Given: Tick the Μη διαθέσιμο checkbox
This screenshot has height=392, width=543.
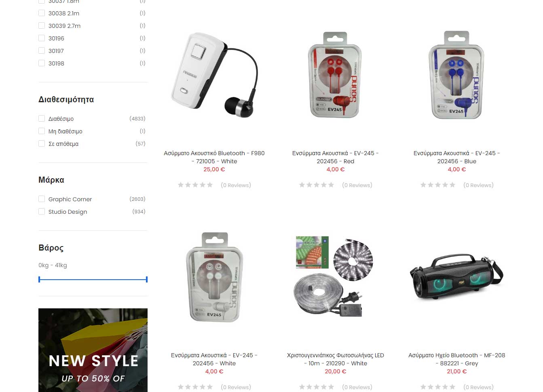Looking at the screenshot, I should point(41,131).
